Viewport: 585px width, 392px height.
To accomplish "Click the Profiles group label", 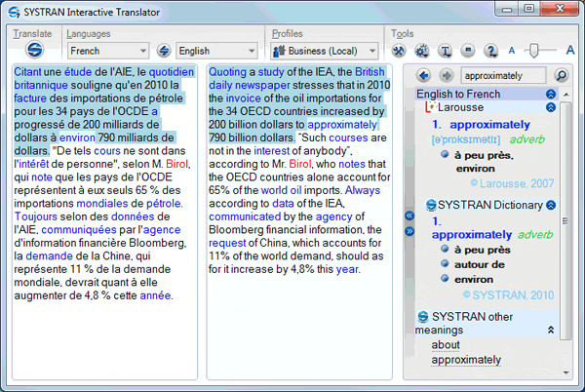I will [x=287, y=34].
